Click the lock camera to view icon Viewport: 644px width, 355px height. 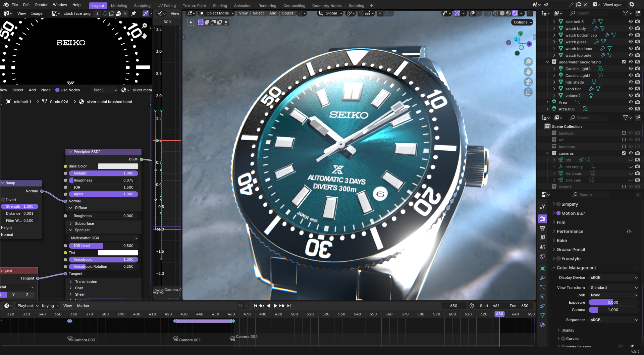528,92
